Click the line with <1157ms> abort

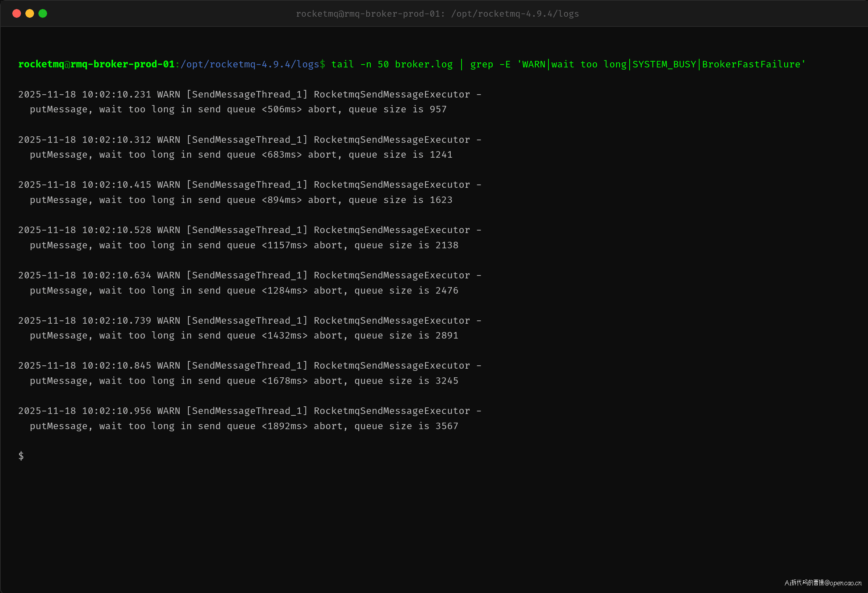click(244, 245)
